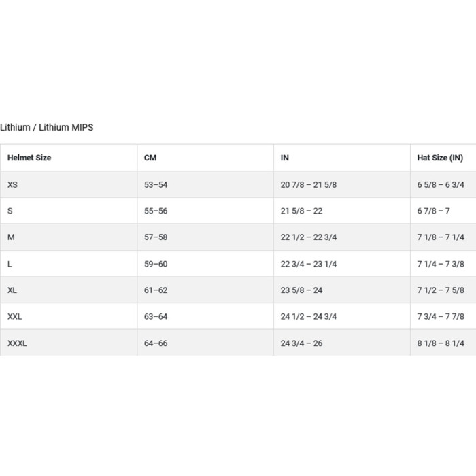This screenshot has width=476, height=476.
Task: Select the 21 5/8 – 22 inch cell
Action: (302, 211)
